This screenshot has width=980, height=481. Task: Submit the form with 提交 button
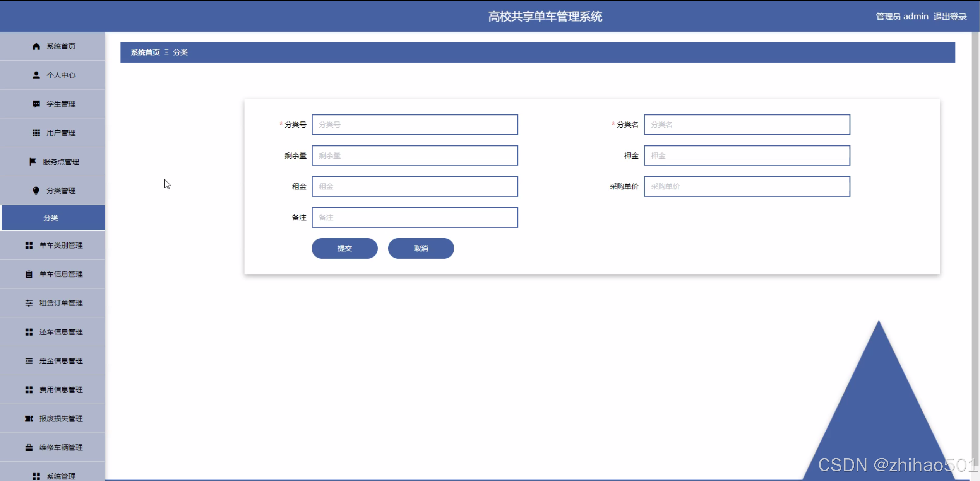344,248
